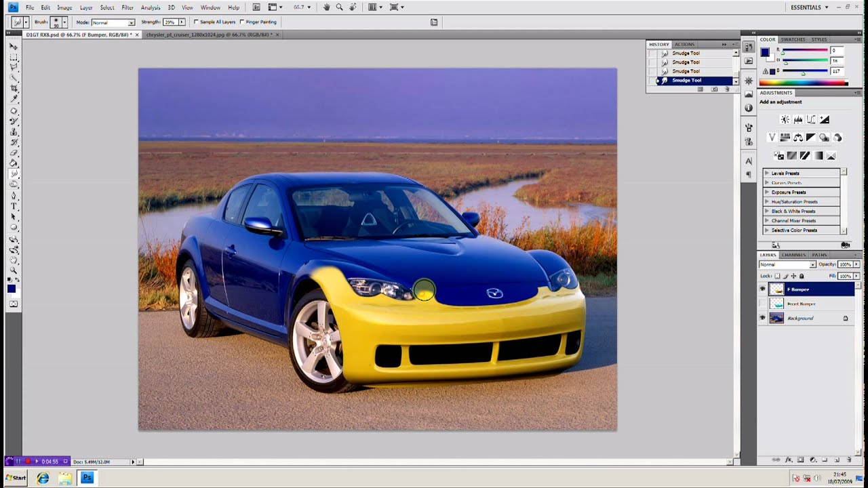Add an Exposure adjustment

click(824, 119)
